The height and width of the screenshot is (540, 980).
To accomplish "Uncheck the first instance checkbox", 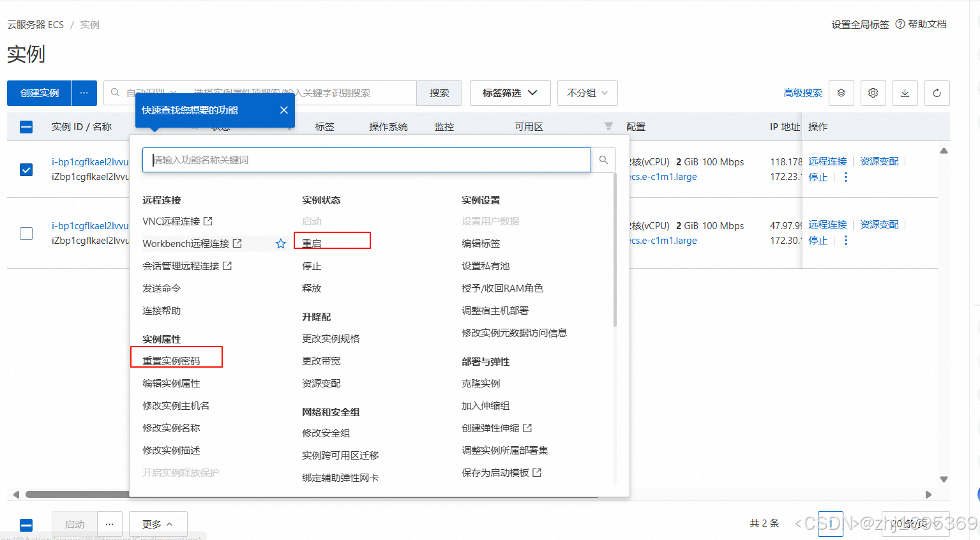I will point(26,170).
